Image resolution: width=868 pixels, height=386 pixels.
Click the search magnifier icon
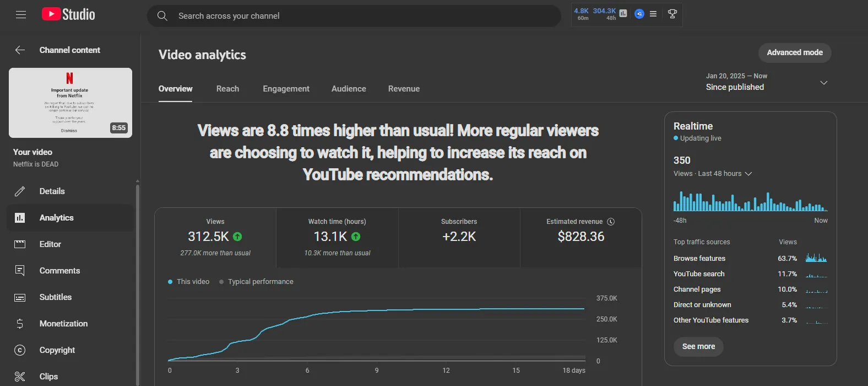click(162, 16)
